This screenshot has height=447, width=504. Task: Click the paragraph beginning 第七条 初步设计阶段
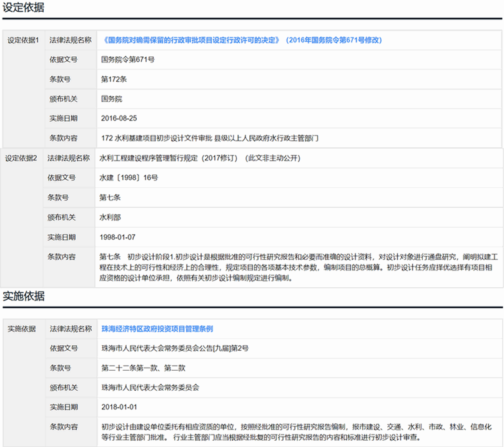tap(299, 267)
